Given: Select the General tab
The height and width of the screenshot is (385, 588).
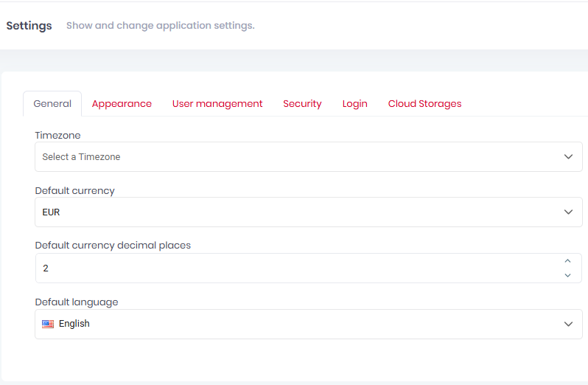Looking at the screenshot, I should [x=52, y=104].
